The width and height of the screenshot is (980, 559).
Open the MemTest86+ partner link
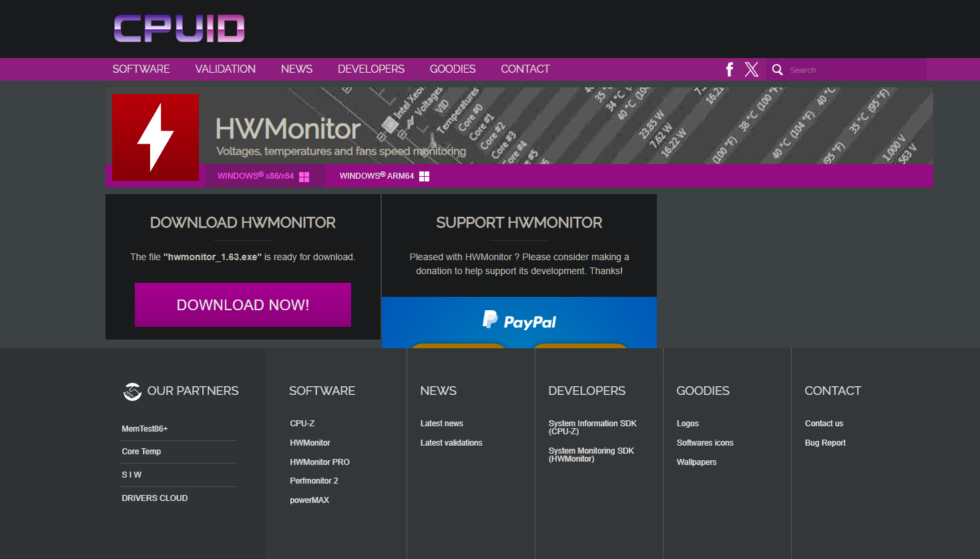[145, 429]
